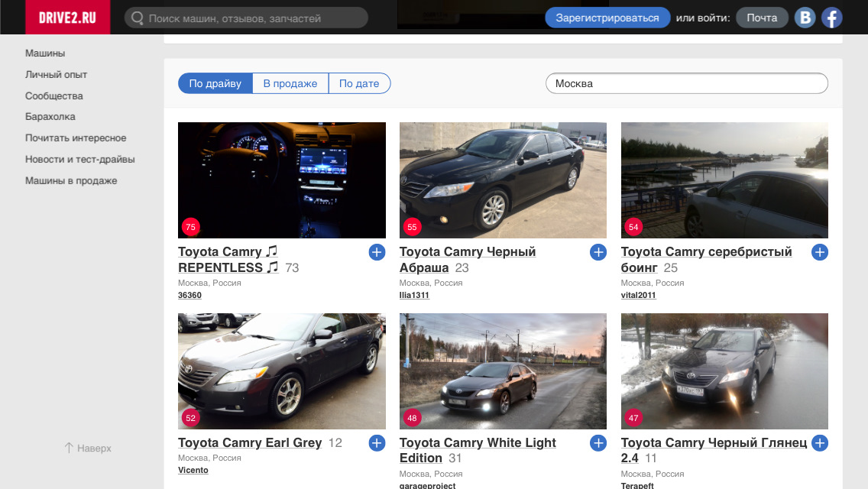Open Барахолка in sidebar
Image resolution: width=868 pixels, height=489 pixels.
pos(50,116)
